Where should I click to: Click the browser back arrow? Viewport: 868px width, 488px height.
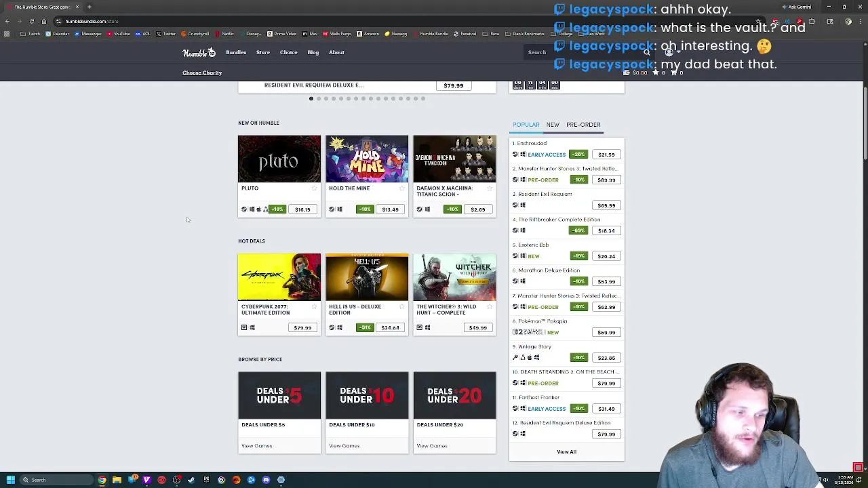7,21
